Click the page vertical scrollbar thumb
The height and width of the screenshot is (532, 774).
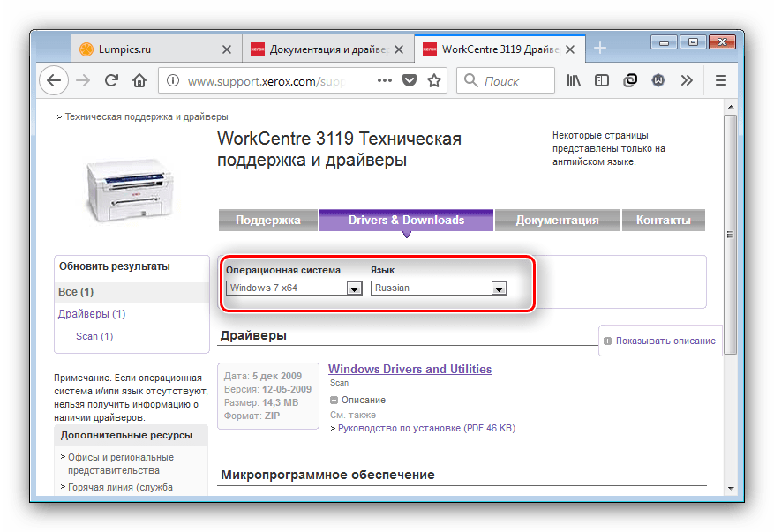click(x=729, y=234)
